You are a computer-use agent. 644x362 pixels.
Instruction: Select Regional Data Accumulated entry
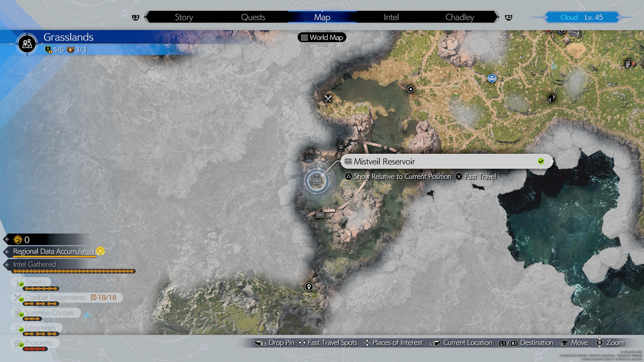coord(53,251)
